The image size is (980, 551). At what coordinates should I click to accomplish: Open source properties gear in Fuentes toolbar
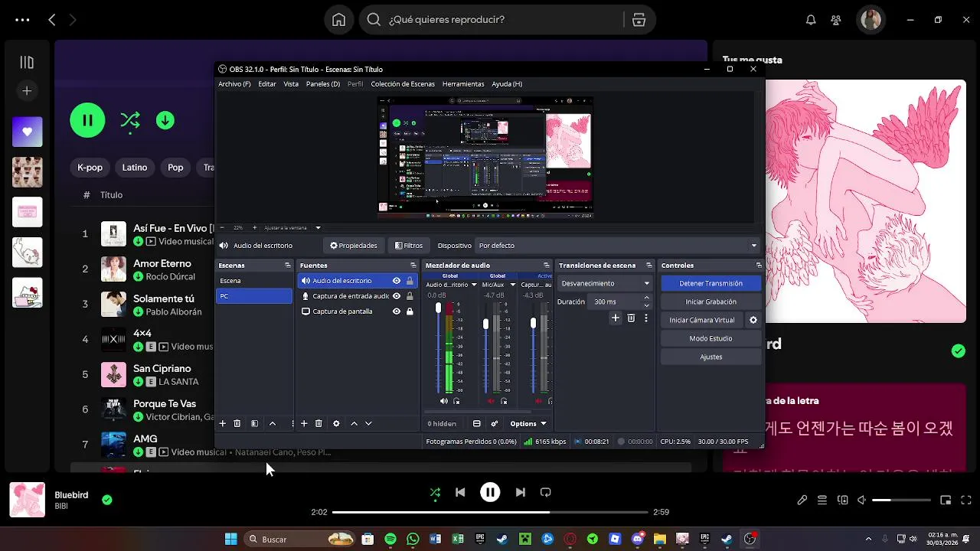pyautogui.click(x=336, y=423)
